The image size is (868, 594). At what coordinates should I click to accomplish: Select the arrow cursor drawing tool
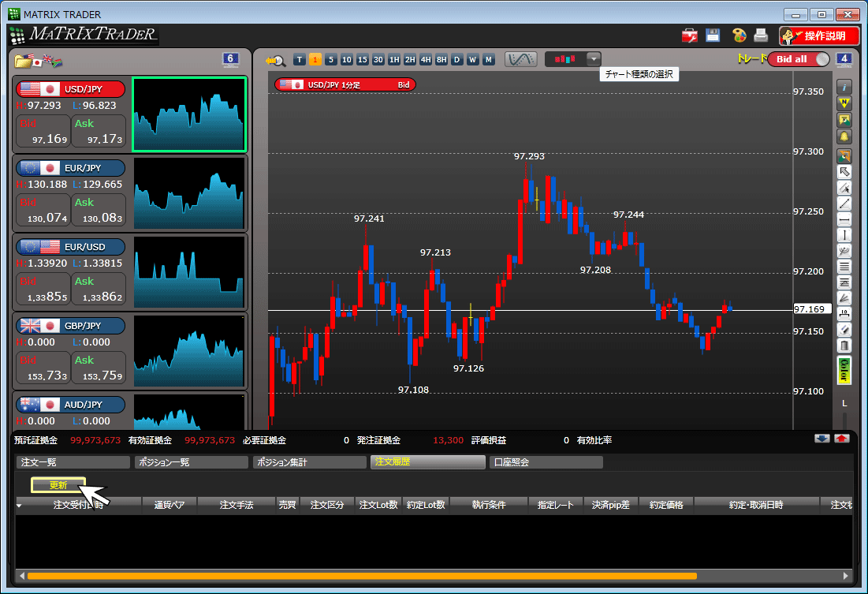click(x=844, y=172)
